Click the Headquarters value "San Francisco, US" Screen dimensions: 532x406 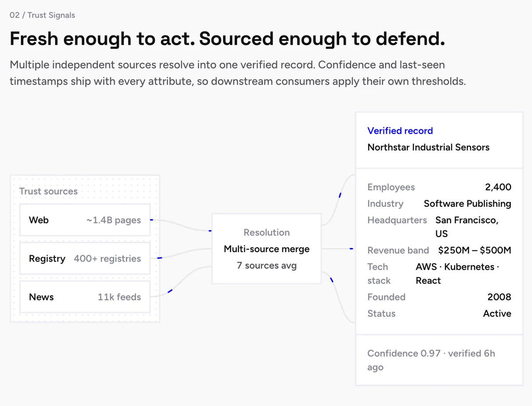(x=467, y=227)
